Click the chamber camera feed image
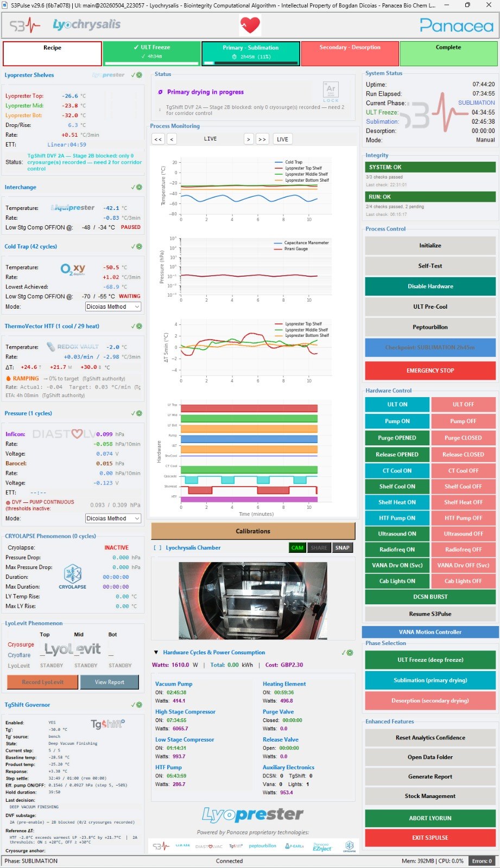 pyautogui.click(x=253, y=601)
